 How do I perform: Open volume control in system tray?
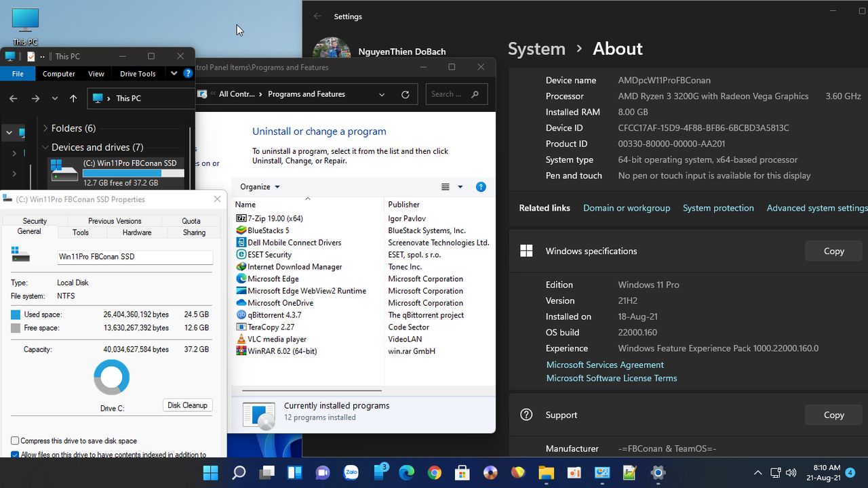(x=791, y=472)
